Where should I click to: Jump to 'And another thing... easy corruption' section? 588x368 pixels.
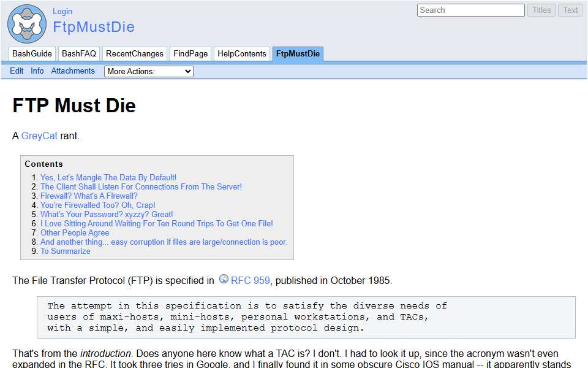click(164, 242)
